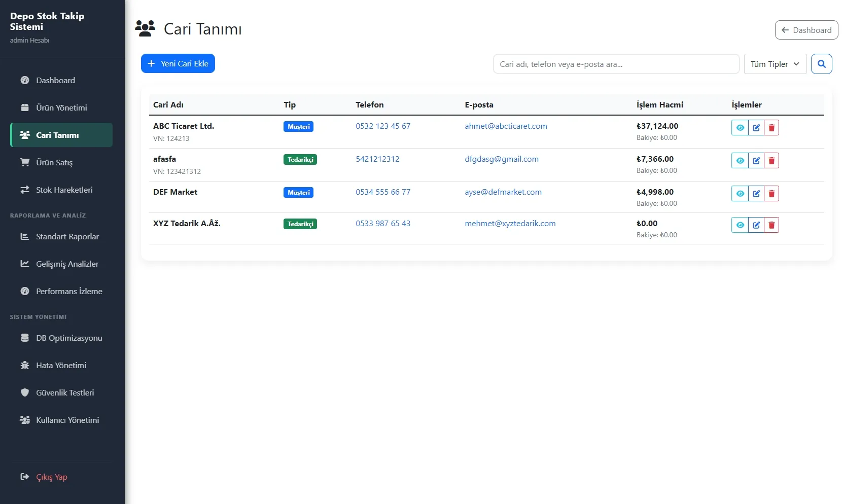Image resolution: width=843 pixels, height=504 pixels.
Task: Focus the cari search input field
Action: pyautogui.click(x=616, y=64)
